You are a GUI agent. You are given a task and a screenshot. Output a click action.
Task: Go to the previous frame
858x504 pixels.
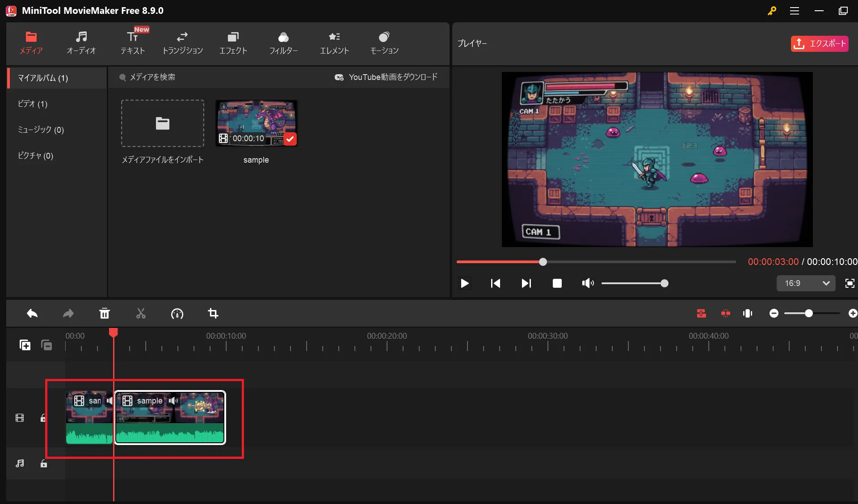495,283
